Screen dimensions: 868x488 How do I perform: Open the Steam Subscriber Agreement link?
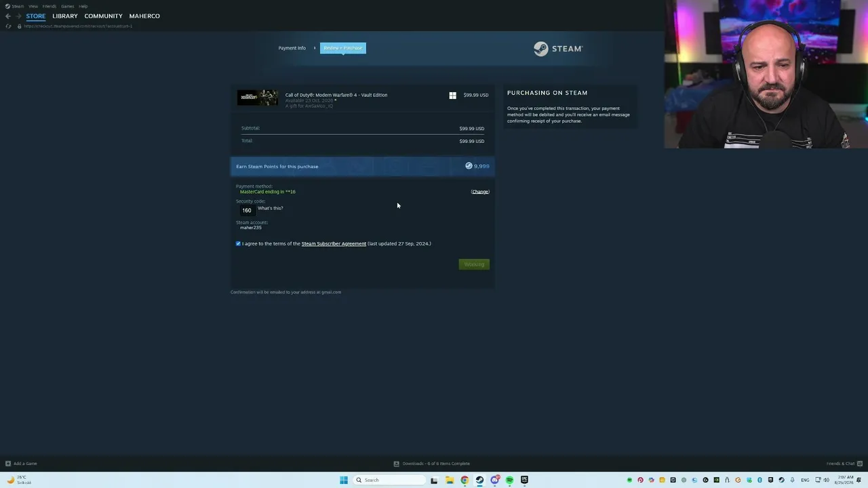(x=334, y=244)
